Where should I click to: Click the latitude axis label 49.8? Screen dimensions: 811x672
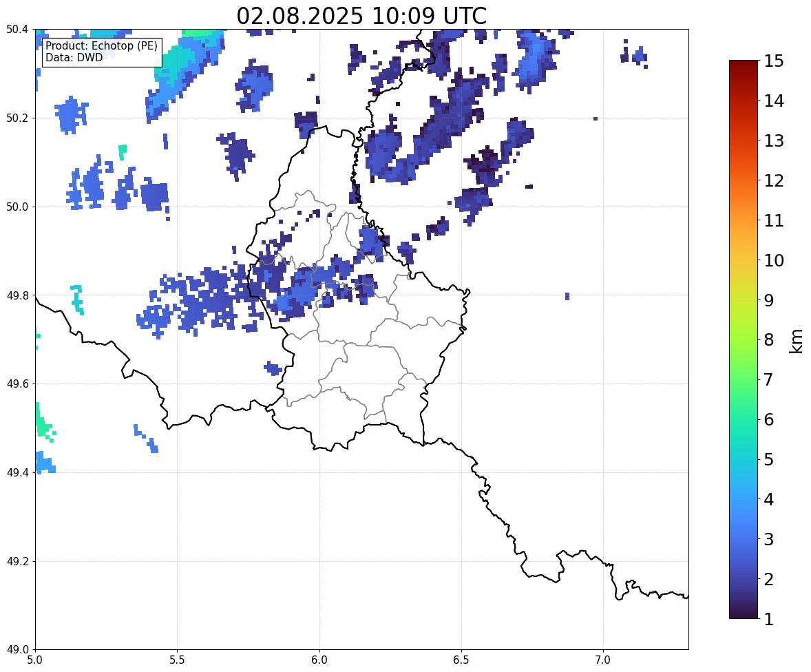click(x=17, y=295)
